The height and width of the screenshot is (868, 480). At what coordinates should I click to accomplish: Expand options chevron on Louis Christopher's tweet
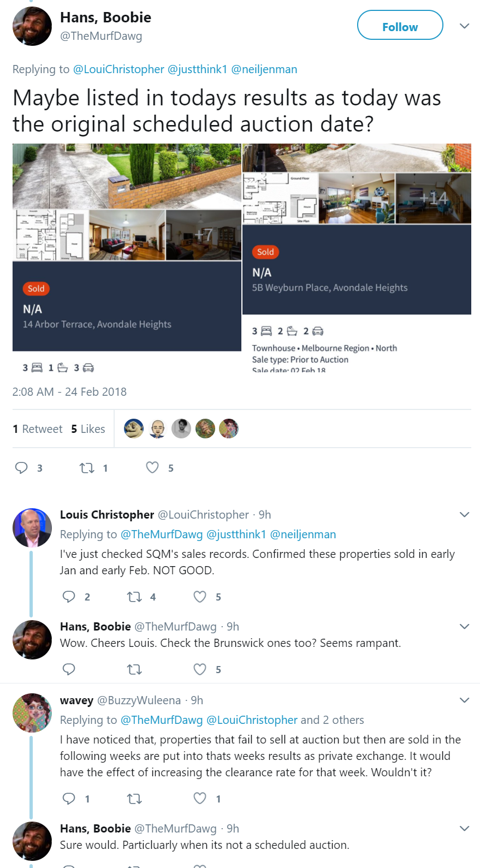(465, 514)
